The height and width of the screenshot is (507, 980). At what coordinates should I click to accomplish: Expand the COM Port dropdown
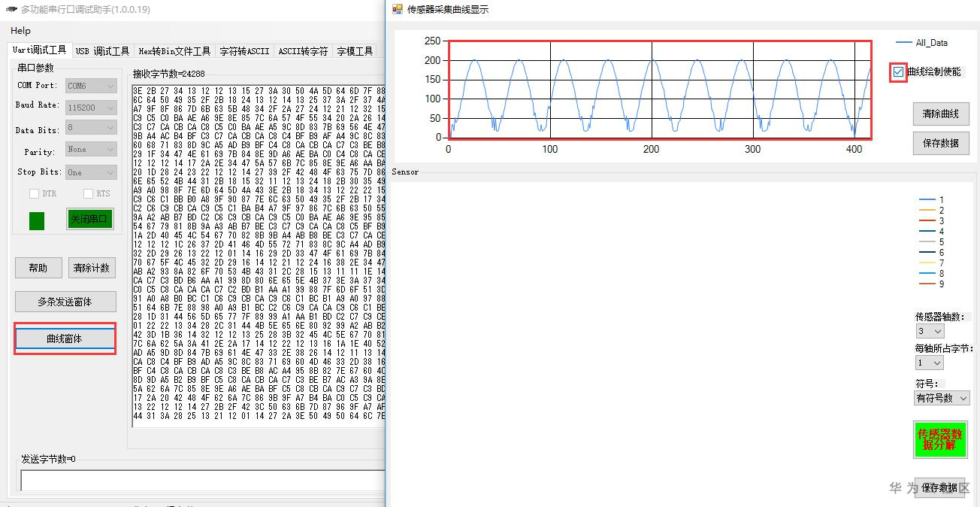click(x=91, y=86)
